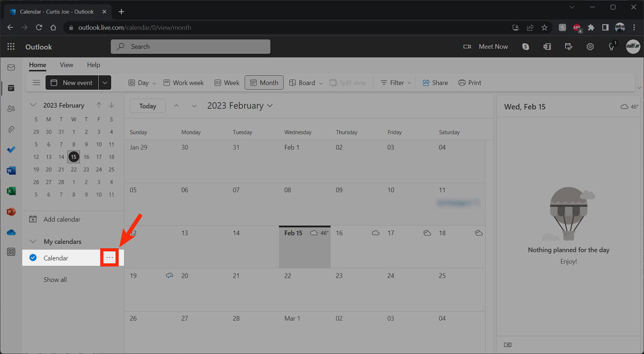Click the Show all link

click(x=55, y=280)
